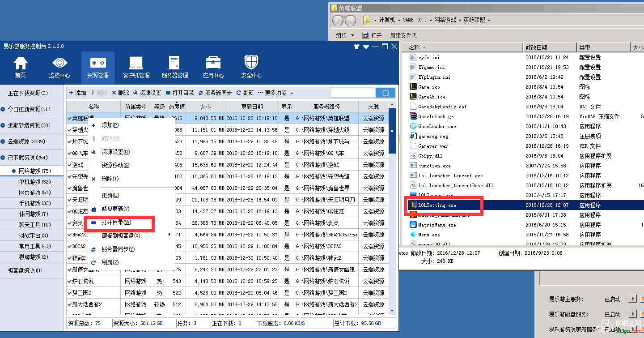Open 监控中心 eye icon
This screenshot has width=644, height=338.
pos(59,67)
